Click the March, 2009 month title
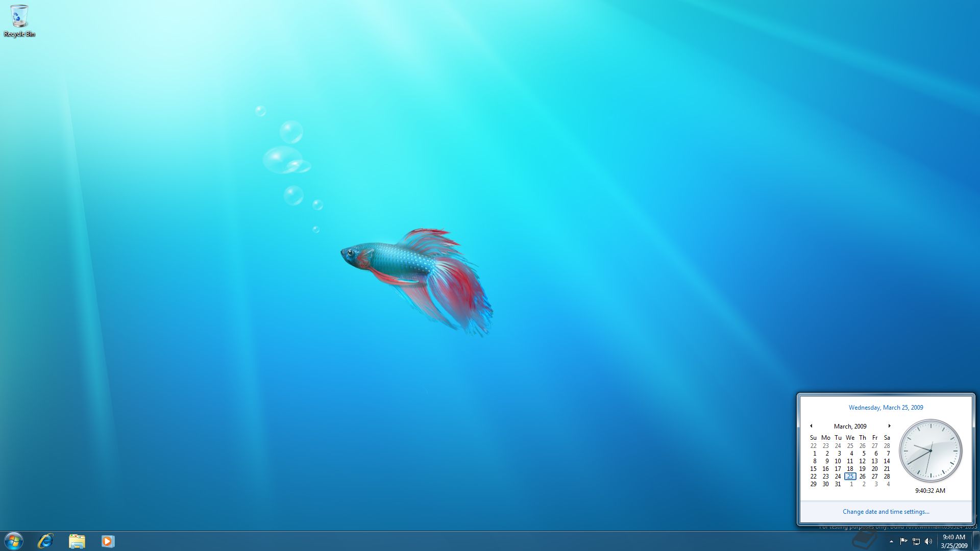The image size is (980, 551). [850, 426]
